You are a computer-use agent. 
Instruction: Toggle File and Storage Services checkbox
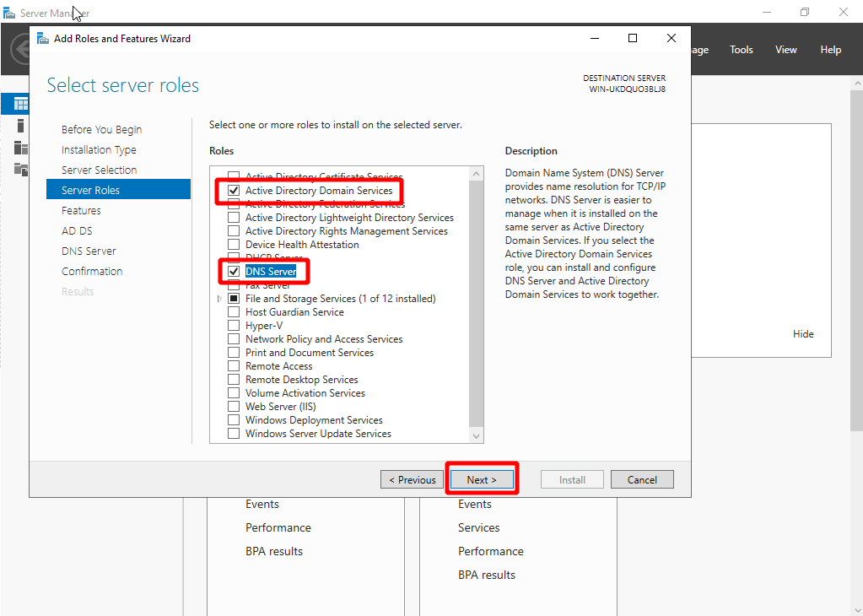pyautogui.click(x=234, y=299)
